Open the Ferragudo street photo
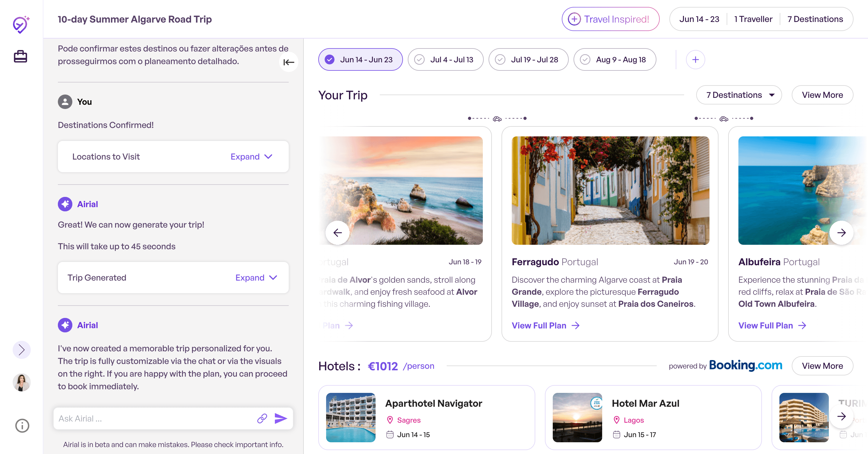The height and width of the screenshot is (454, 868). [610, 191]
